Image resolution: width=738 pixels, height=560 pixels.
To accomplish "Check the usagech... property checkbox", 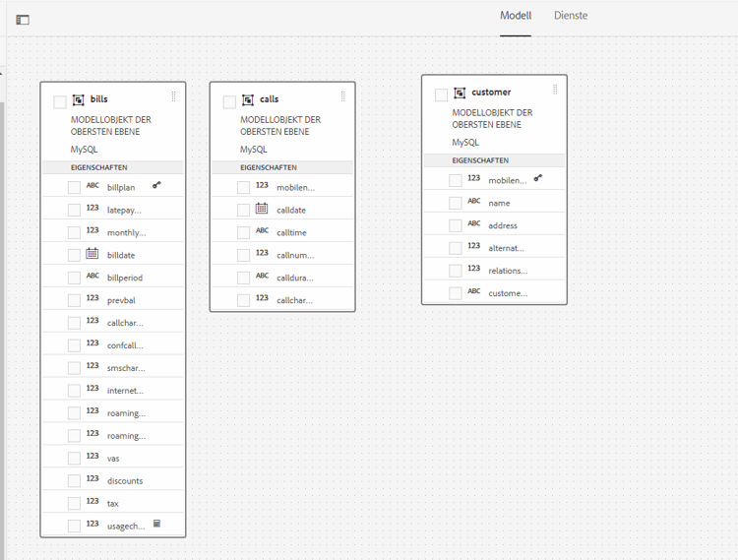I will coord(74,527).
